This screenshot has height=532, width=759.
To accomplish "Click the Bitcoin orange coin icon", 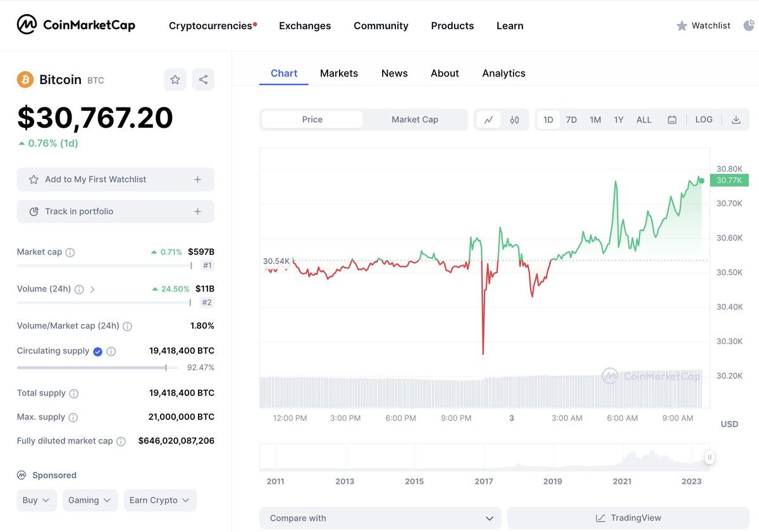I will click(25, 80).
